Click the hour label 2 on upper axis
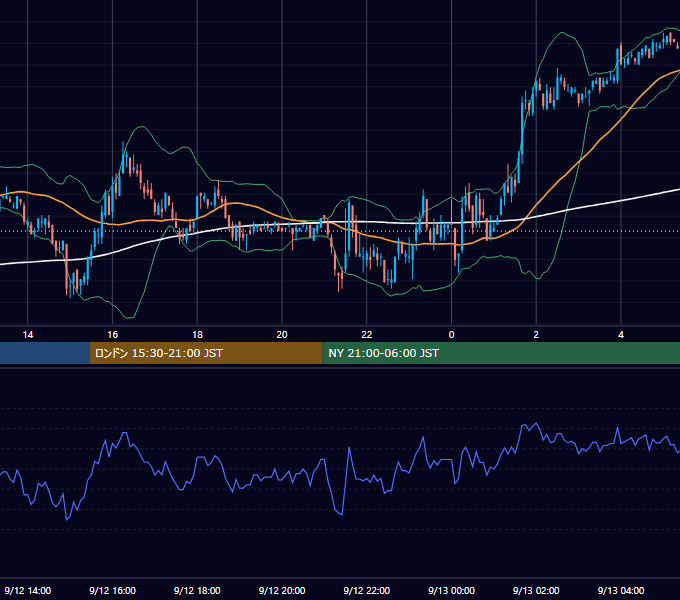 click(x=536, y=335)
